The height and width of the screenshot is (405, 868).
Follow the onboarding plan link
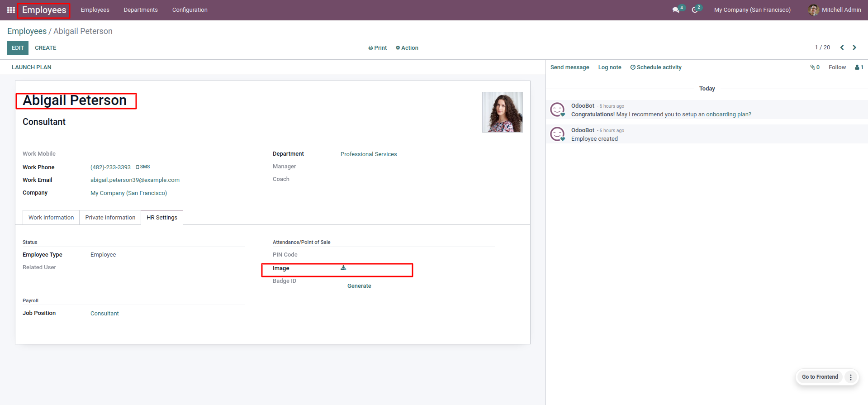pos(729,114)
